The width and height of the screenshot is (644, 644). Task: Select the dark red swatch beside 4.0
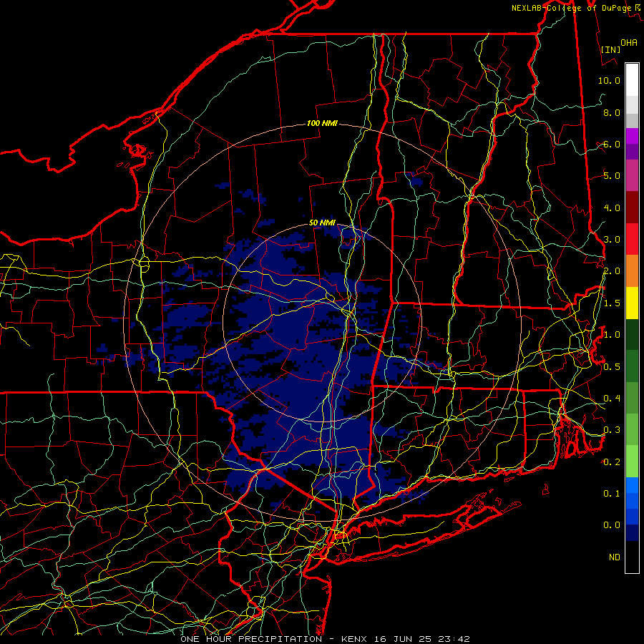(x=632, y=208)
